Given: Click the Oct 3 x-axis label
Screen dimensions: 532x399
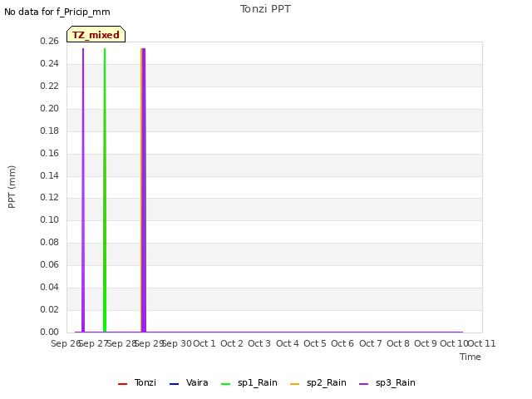Looking at the screenshot, I should [x=259, y=343].
